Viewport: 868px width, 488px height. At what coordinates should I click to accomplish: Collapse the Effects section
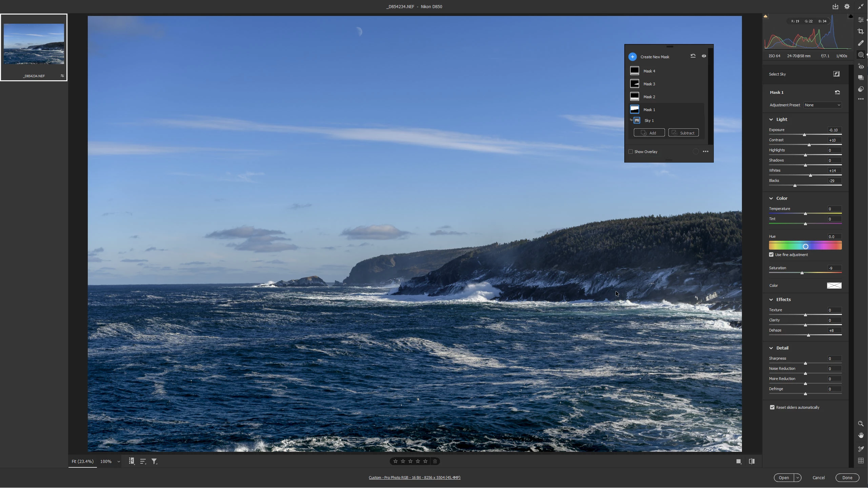pos(771,300)
